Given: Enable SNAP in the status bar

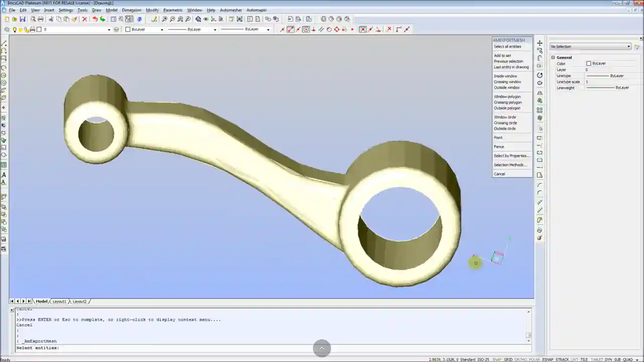Looking at the screenshot, I should (x=496, y=359).
